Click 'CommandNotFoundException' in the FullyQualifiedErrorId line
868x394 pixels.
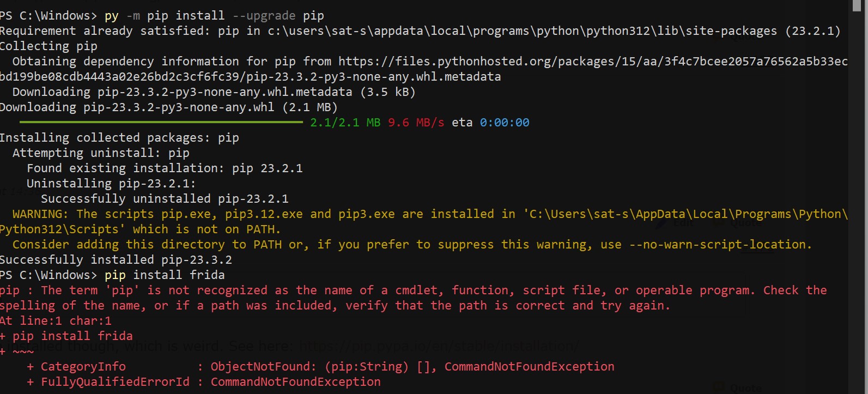(295, 382)
